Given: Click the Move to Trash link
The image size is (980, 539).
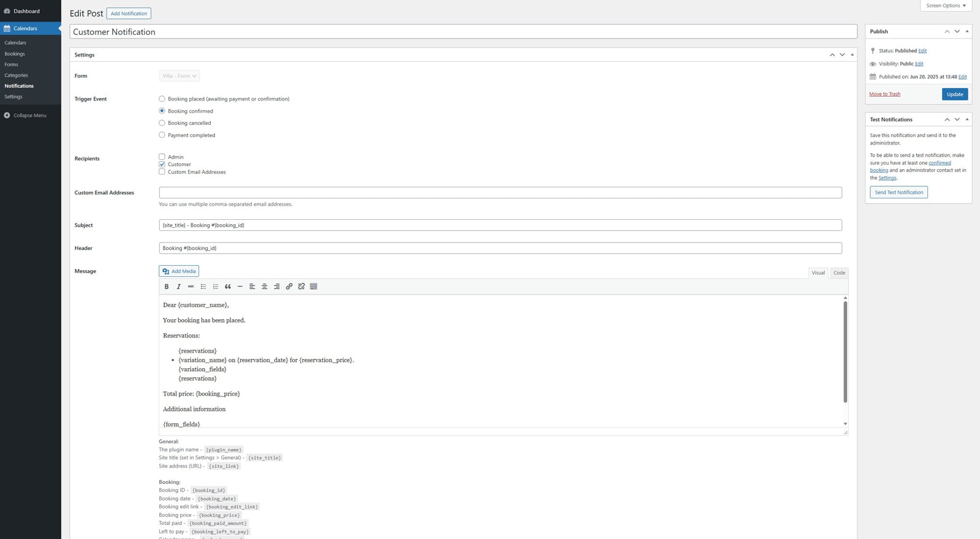Looking at the screenshot, I should pos(884,94).
